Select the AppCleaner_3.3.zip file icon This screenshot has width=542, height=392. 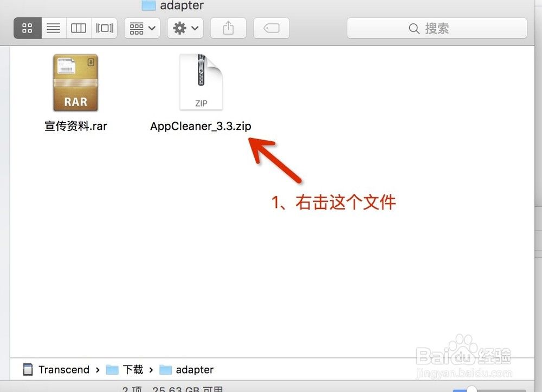click(x=201, y=82)
